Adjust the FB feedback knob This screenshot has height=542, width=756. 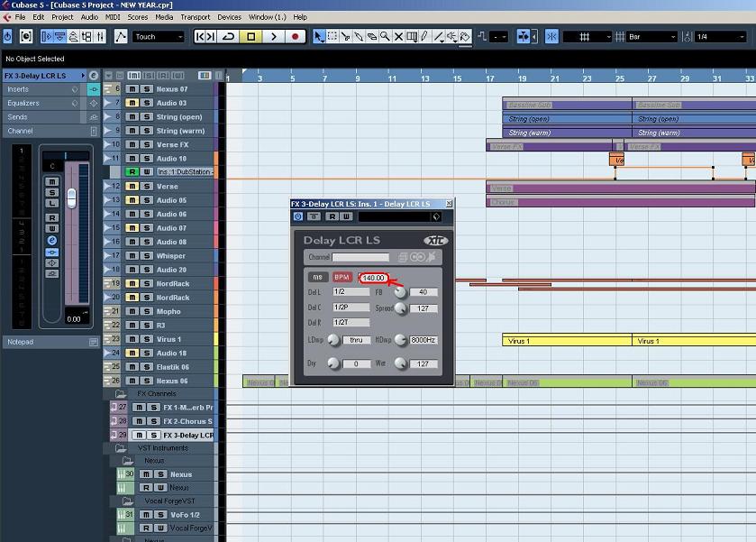400,292
